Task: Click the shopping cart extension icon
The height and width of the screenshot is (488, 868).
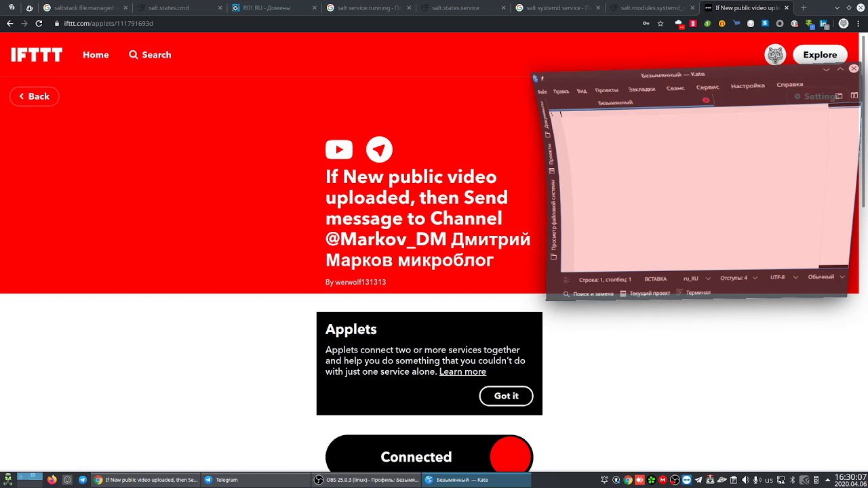Action: tap(736, 23)
